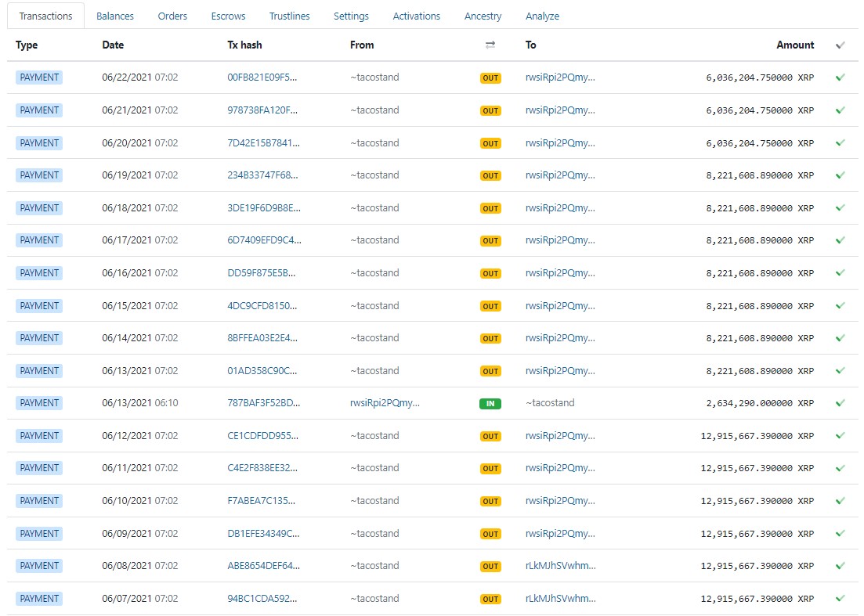Switch to the Balances tab
This screenshot has width=864, height=616.
point(114,16)
